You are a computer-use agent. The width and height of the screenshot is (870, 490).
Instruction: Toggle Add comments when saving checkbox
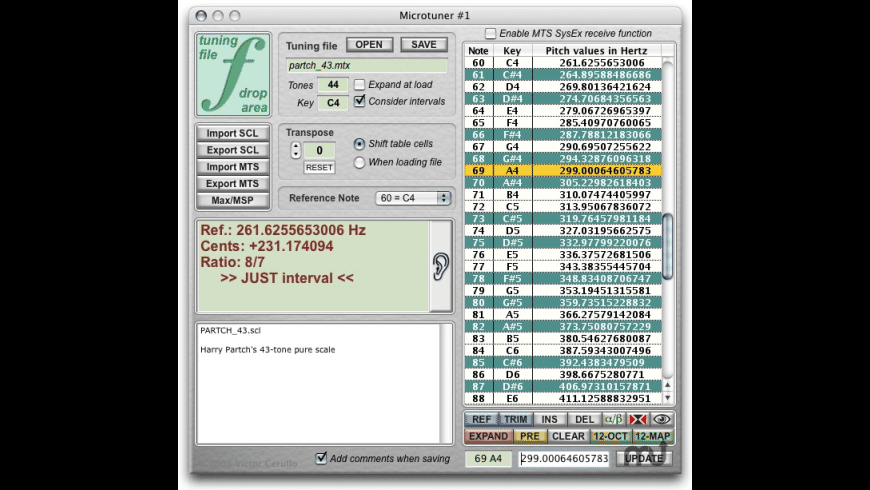(321, 458)
